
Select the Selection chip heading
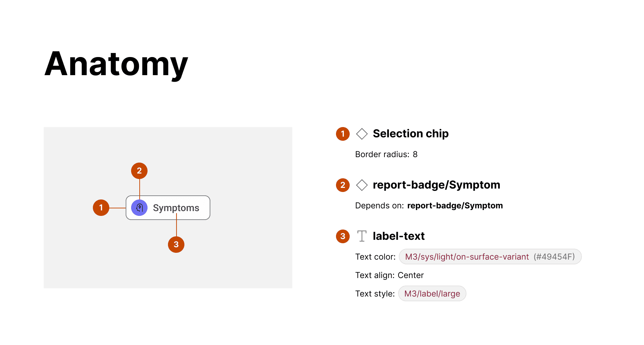pos(410,134)
